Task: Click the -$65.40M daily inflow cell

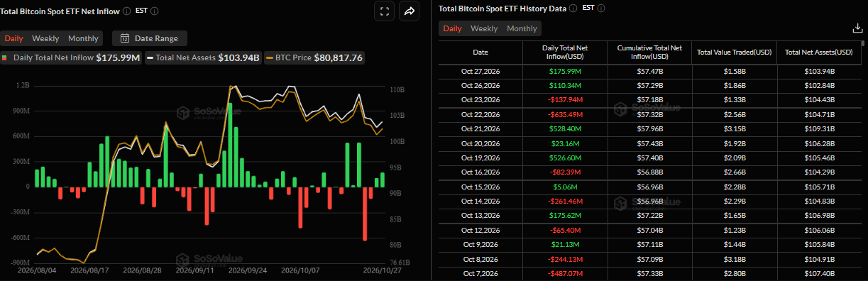Action: (565, 231)
